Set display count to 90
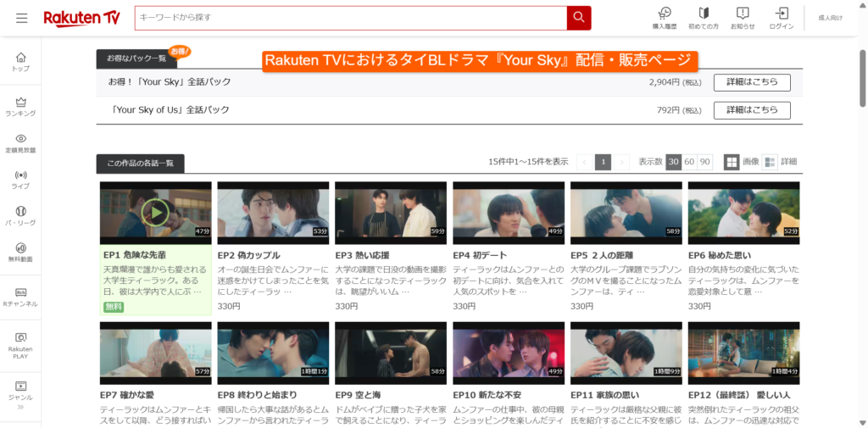The image size is (868, 428). tap(704, 162)
